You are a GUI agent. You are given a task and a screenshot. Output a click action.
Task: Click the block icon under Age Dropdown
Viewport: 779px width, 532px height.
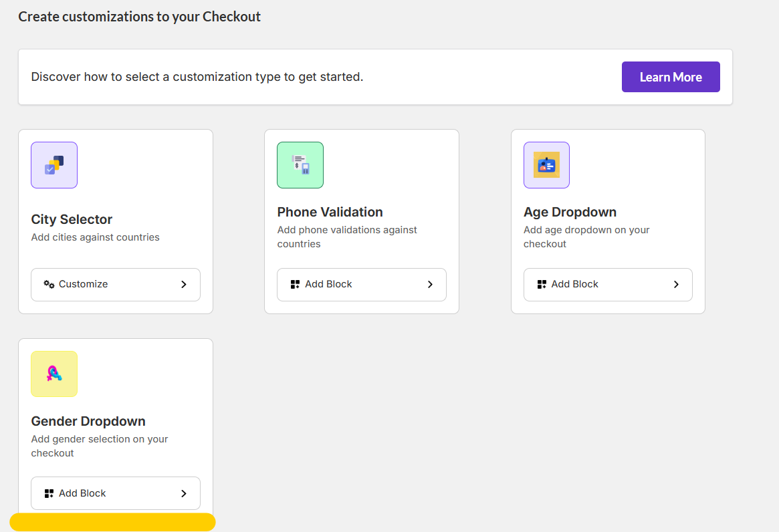[x=542, y=284]
